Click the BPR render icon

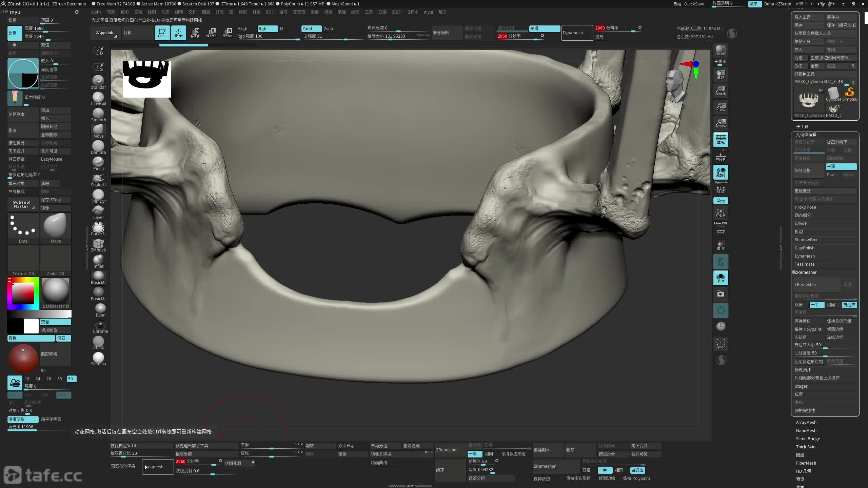pyautogui.click(x=721, y=50)
